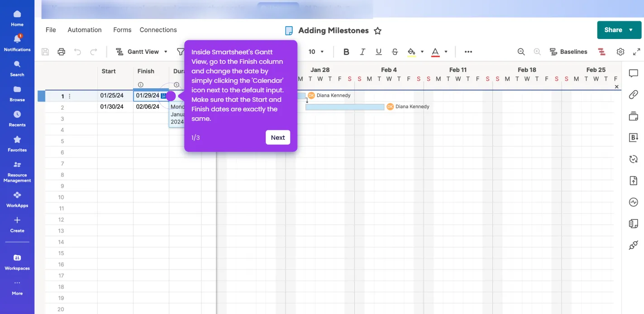The image size is (644, 314).
Task: Open Favorites star in sidebar
Action: [17, 143]
